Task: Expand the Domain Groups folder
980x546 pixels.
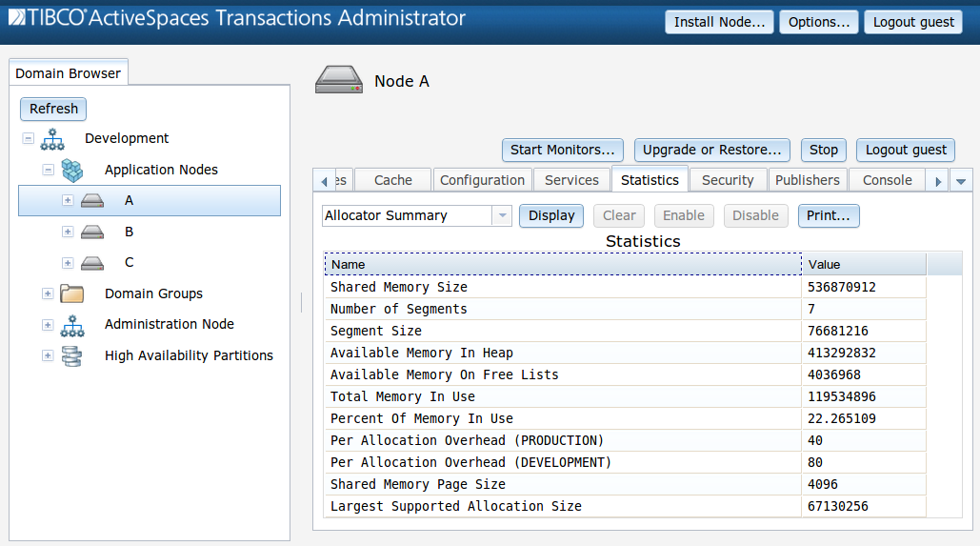Action: [x=48, y=293]
